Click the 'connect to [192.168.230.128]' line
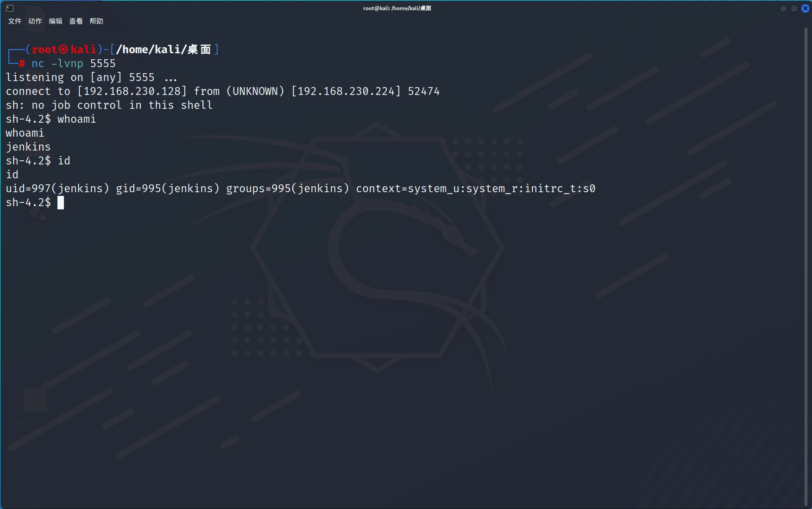Image resolution: width=812 pixels, height=509 pixels. (223, 91)
